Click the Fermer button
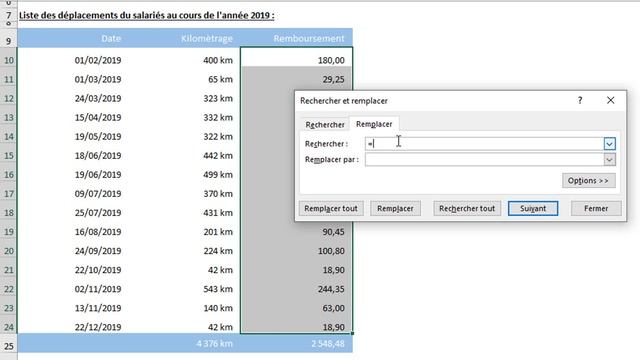 pyautogui.click(x=596, y=208)
